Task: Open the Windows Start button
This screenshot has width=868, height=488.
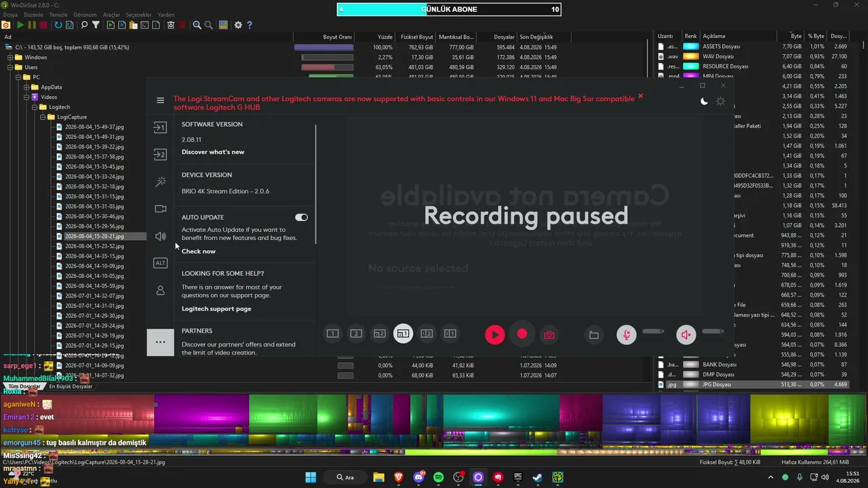Action: pyautogui.click(x=311, y=477)
